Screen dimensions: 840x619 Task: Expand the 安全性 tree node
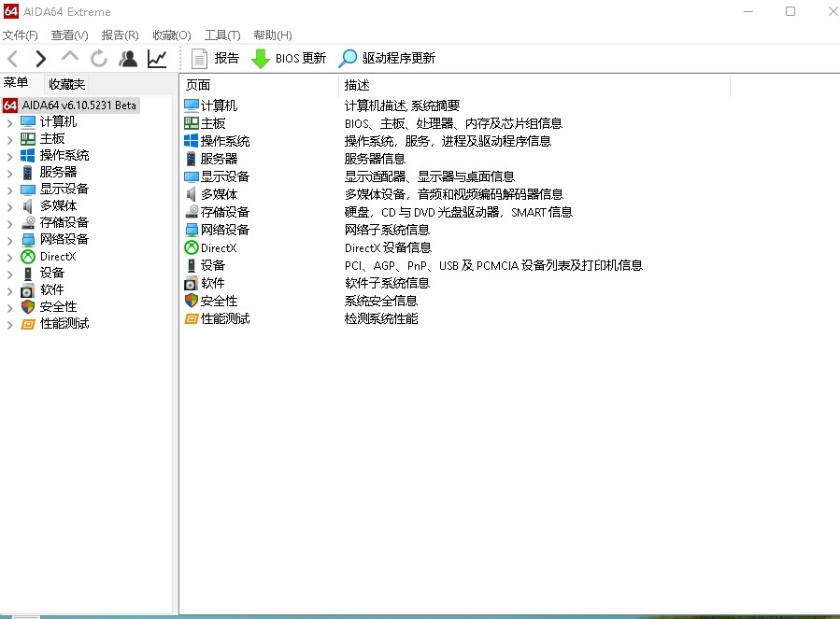(x=9, y=307)
